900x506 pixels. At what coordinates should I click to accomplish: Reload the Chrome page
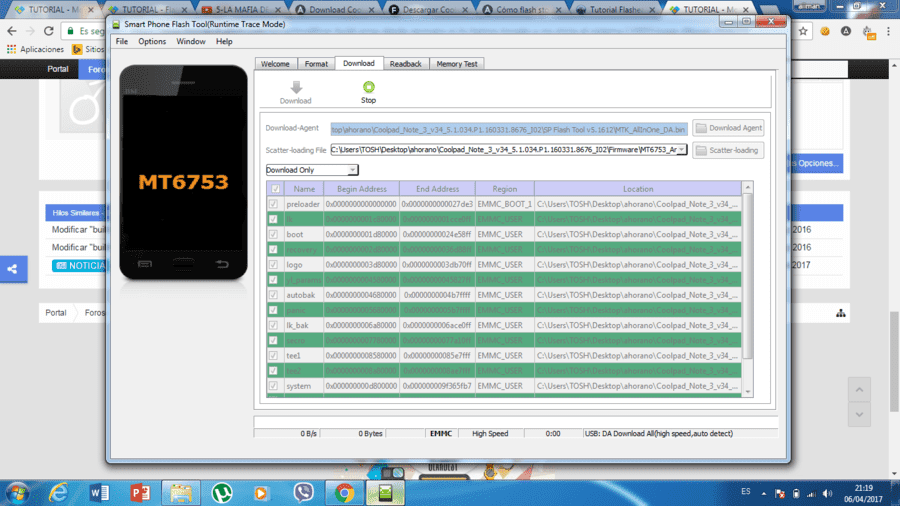tap(49, 31)
